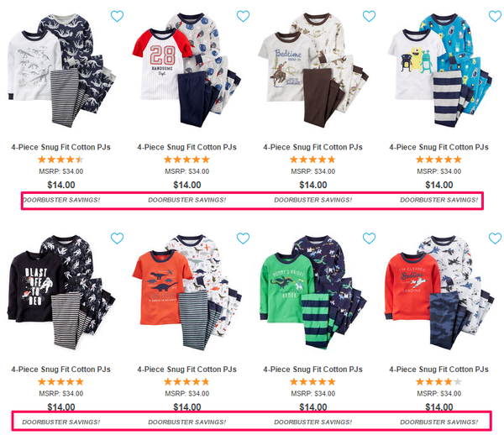Viewport: 504px width, 435px height.
Task: Favorite the Blast Off To Bed PJs
Action: 117,238
